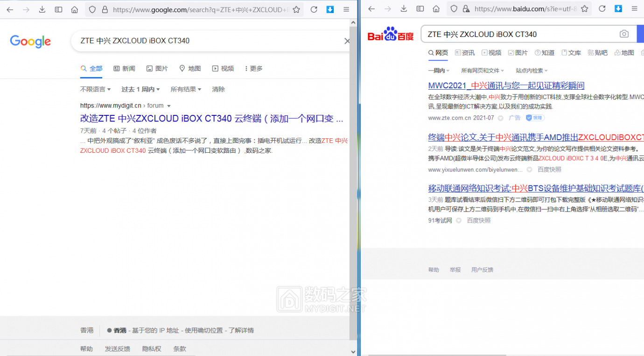Open the 终端中兴论文 Baidu result

(x=536, y=137)
